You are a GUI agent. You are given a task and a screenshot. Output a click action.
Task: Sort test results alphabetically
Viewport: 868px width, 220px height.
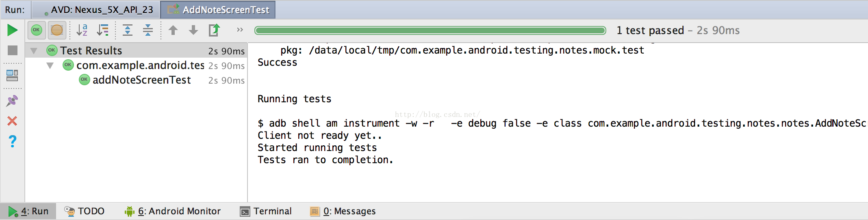[82, 30]
